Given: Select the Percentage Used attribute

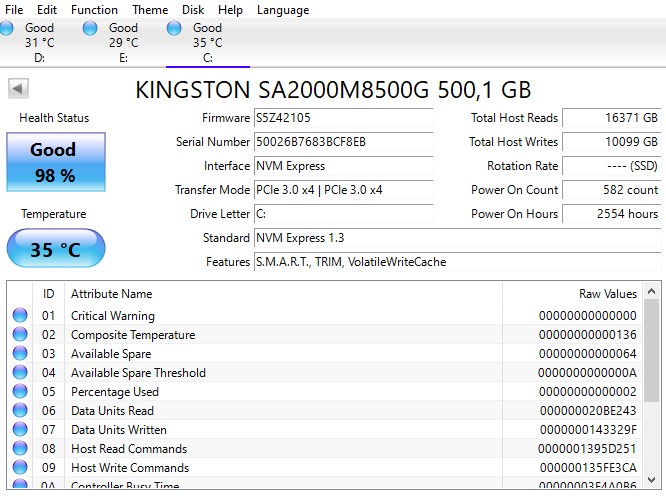Looking at the screenshot, I should tap(115, 392).
